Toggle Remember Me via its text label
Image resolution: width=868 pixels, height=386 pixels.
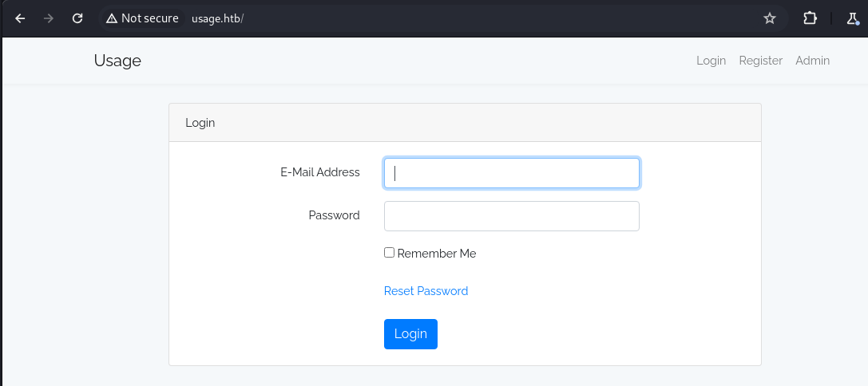[x=436, y=254]
